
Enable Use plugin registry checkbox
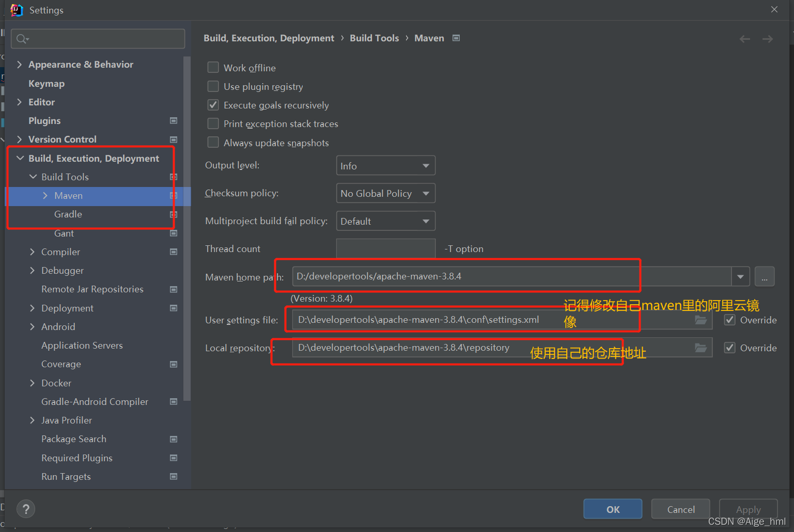[213, 86]
